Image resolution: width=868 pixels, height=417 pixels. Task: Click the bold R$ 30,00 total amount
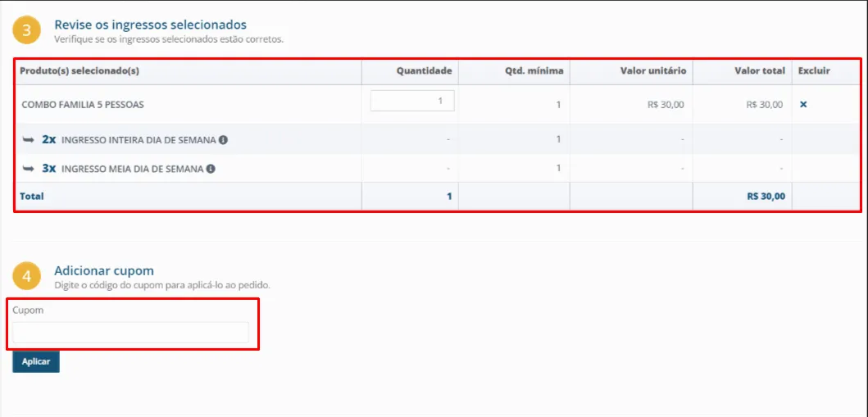766,196
